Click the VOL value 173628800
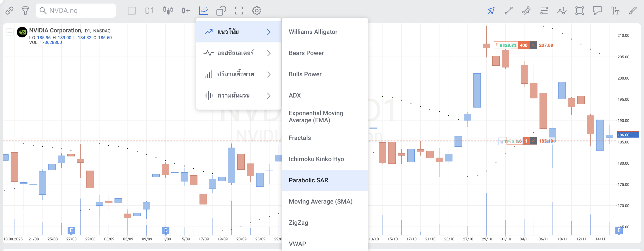The height and width of the screenshot is (251, 644). [x=51, y=42]
